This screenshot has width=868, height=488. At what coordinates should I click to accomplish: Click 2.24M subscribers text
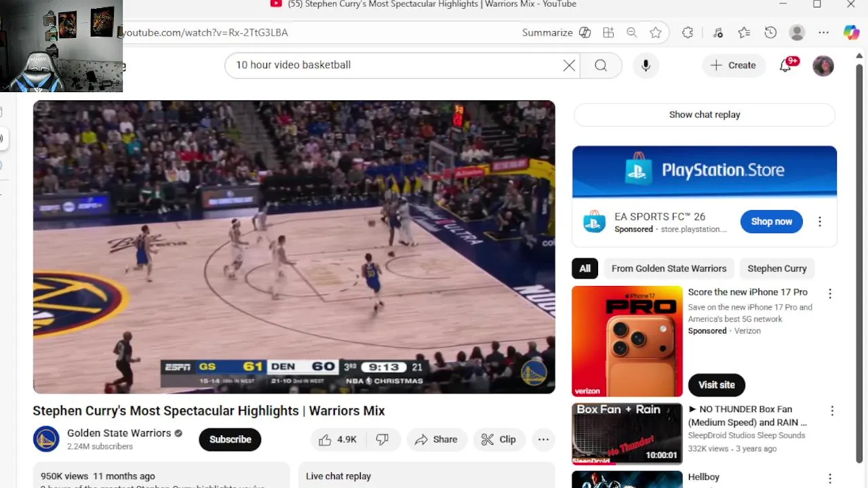(100, 447)
